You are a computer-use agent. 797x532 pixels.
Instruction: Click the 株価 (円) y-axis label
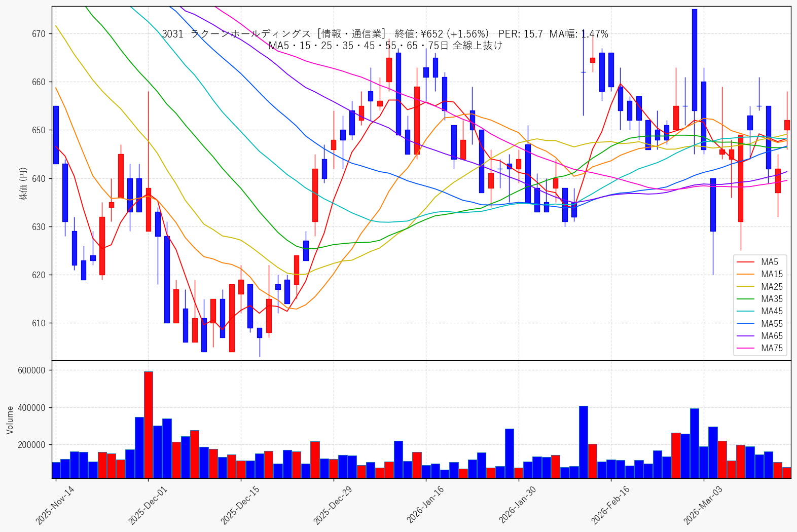(23, 183)
